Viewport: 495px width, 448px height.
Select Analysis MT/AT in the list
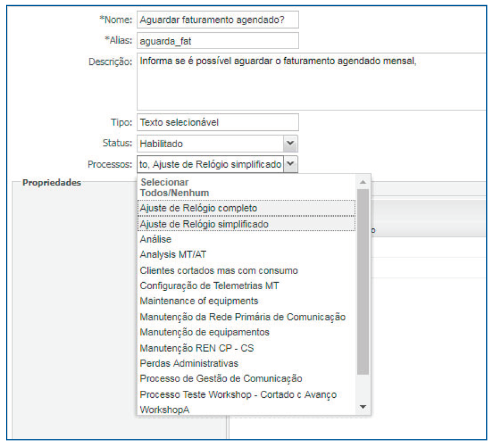click(173, 255)
